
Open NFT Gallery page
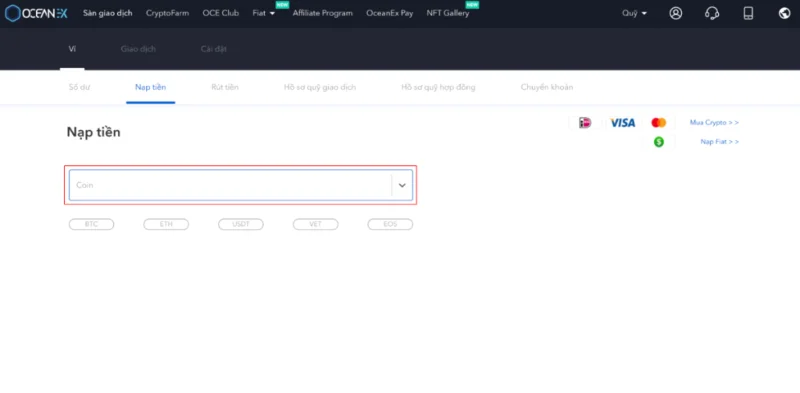click(447, 13)
